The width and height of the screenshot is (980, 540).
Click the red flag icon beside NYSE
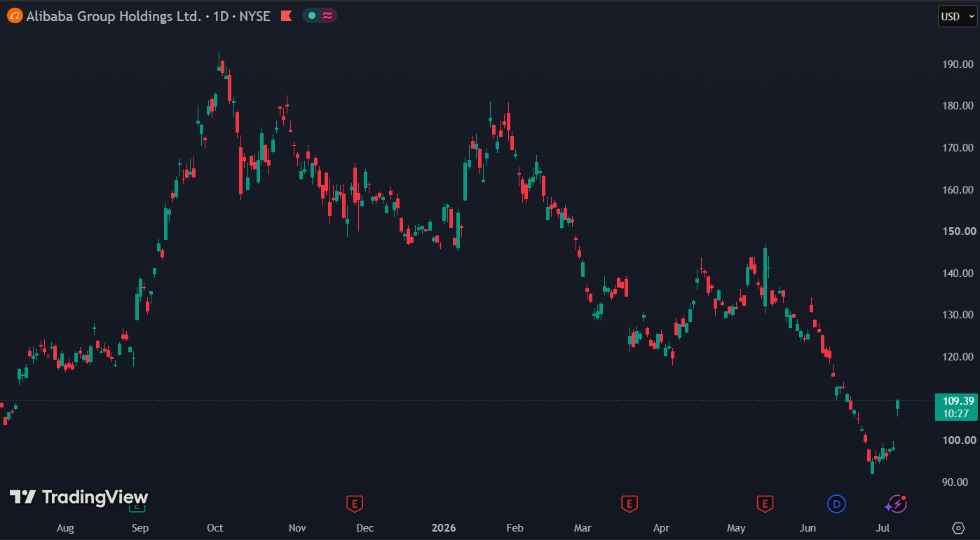click(286, 16)
